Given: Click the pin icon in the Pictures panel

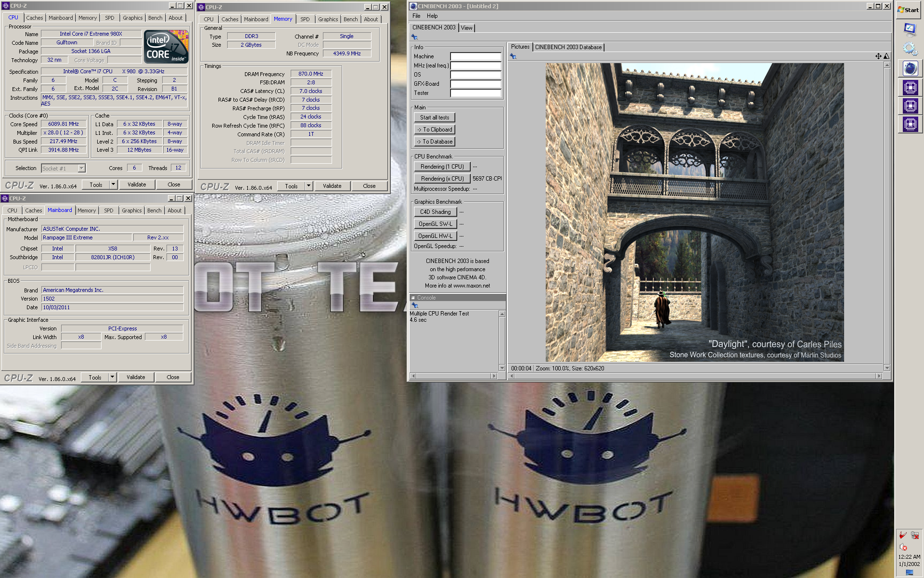Looking at the screenshot, I should 513,56.
